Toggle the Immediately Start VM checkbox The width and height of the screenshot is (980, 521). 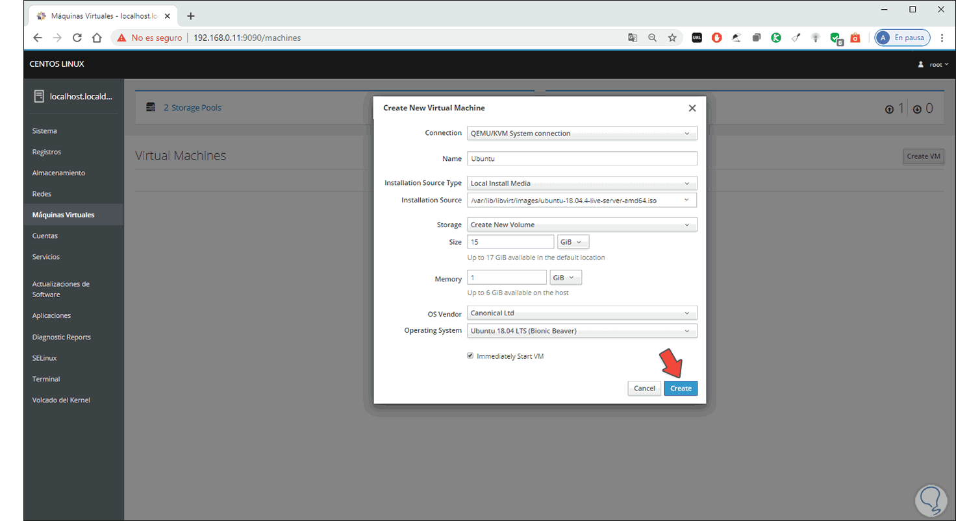[470, 356]
